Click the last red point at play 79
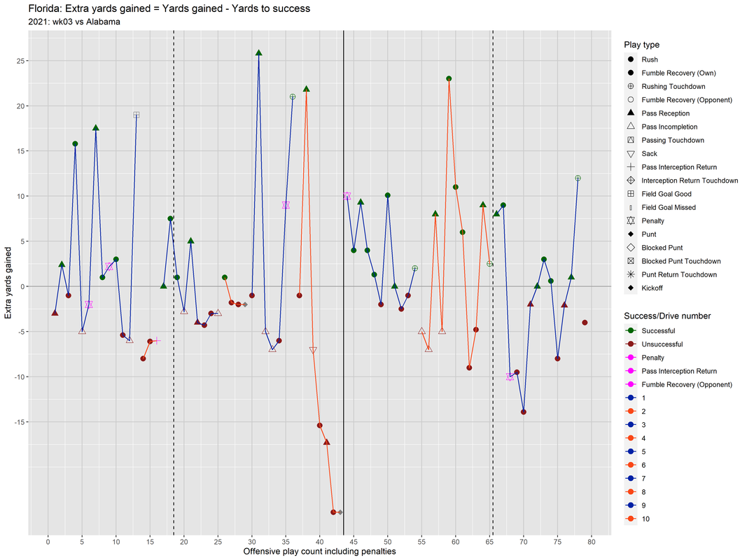 click(x=585, y=323)
